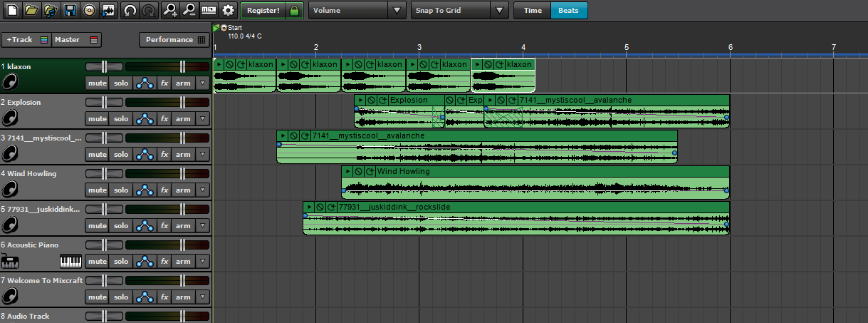868x323 pixels.
Task: Open Preferences with the gear icon
Action: tap(228, 10)
